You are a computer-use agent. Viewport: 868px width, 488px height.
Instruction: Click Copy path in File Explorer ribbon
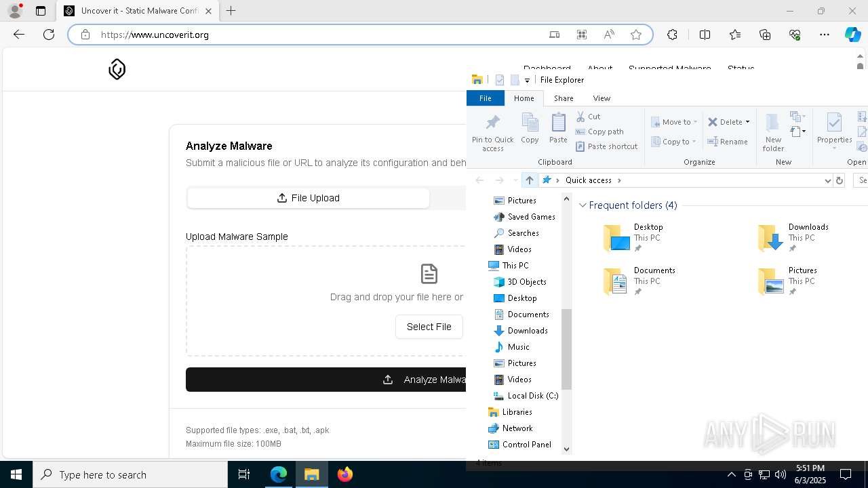599,131
